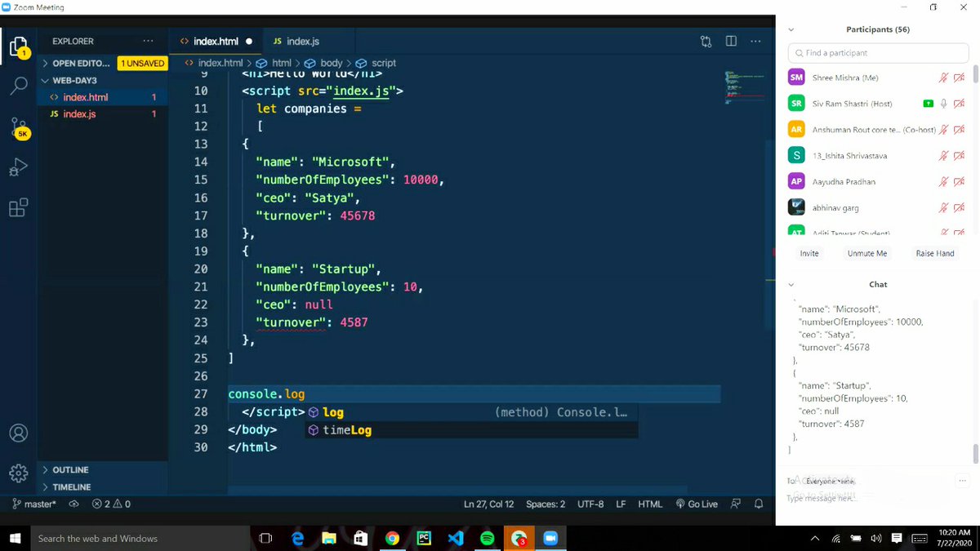This screenshot has width=980, height=551.
Task: Expand the OUTLINE section
Action: point(65,469)
